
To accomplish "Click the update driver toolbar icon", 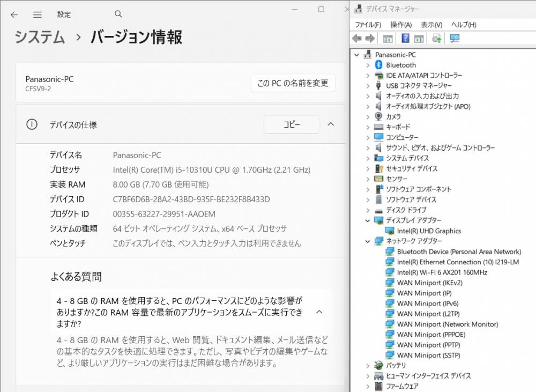I will click(x=436, y=38).
